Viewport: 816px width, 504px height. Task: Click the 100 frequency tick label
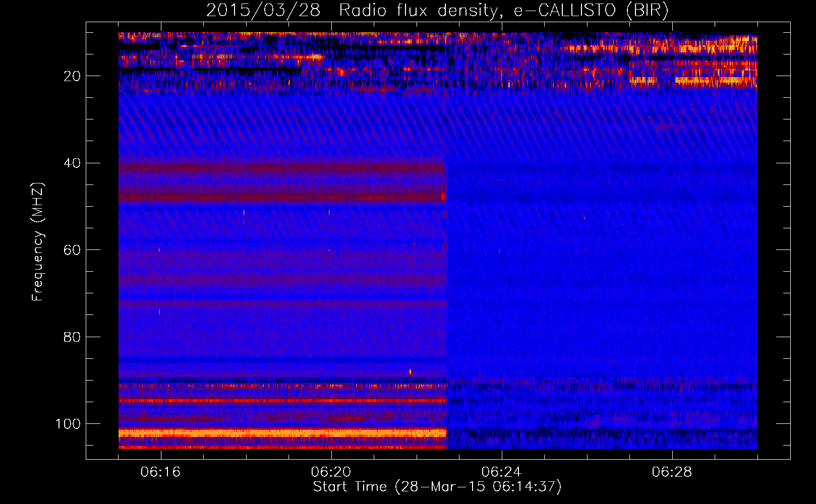(68, 424)
